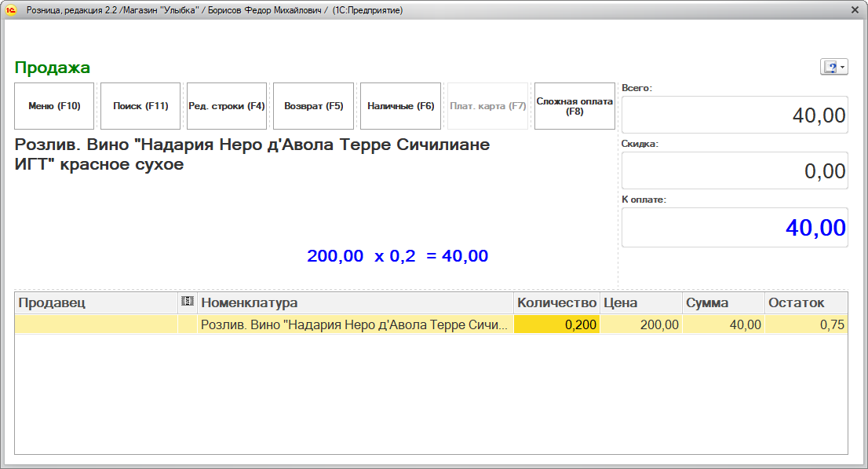Click the help icon at top right

coord(830,67)
